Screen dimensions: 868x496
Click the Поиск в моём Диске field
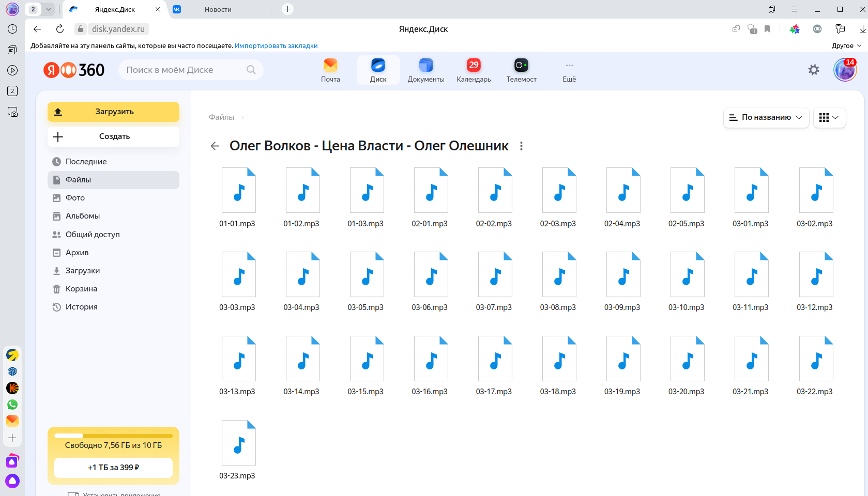(x=184, y=70)
